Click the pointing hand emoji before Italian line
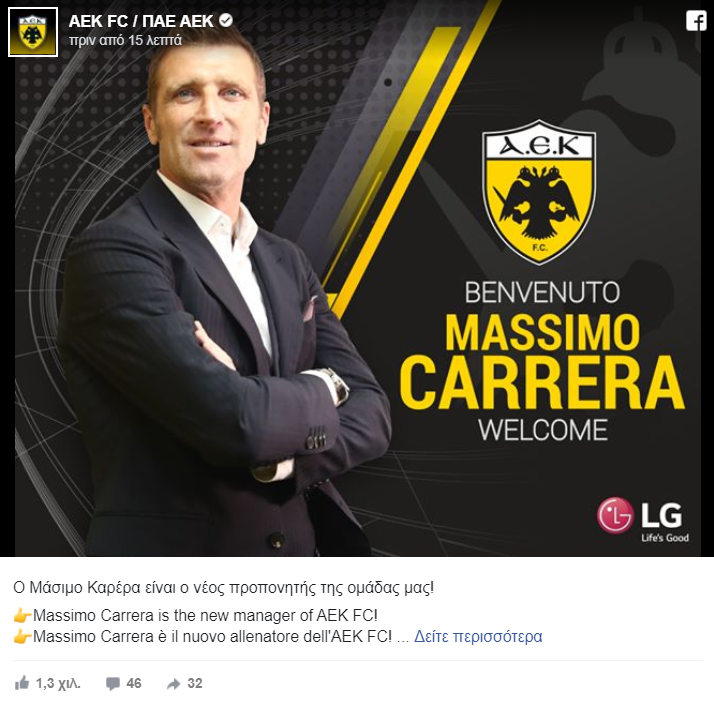The width and height of the screenshot is (714, 704). coord(22,637)
